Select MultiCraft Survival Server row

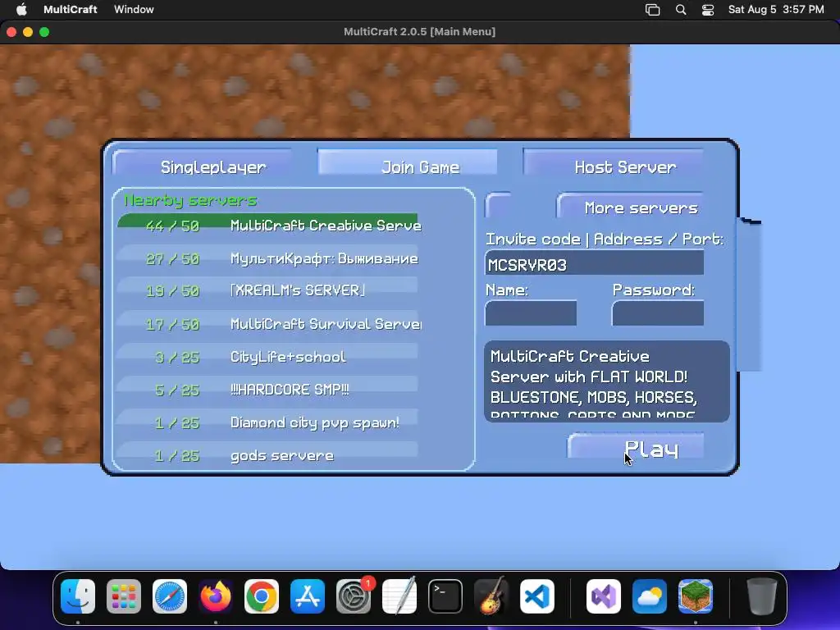click(268, 324)
